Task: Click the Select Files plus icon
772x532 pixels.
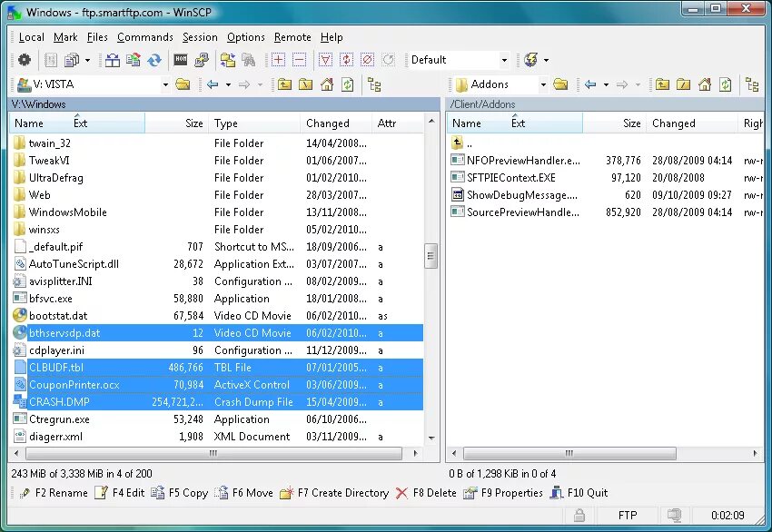Action: (x=278, y=60)
